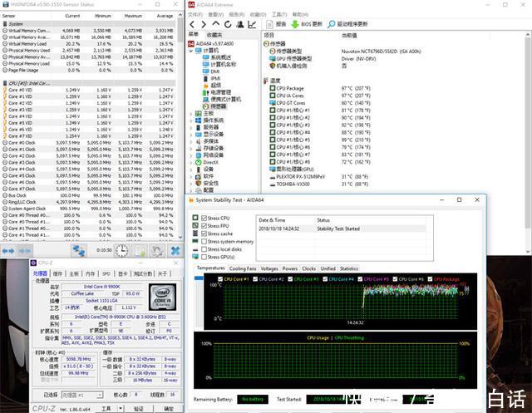Go back in AIDA64 navigation
The image size is (532, 413).
point(192,24)
